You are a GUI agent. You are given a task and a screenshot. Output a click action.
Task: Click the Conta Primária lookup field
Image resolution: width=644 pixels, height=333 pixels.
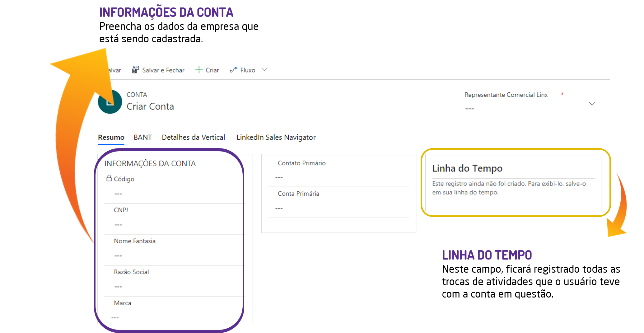point(338,208)
